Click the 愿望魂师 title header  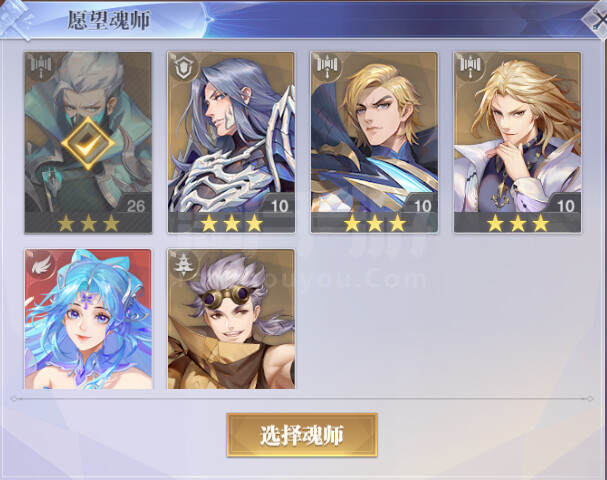coord(109,20)
